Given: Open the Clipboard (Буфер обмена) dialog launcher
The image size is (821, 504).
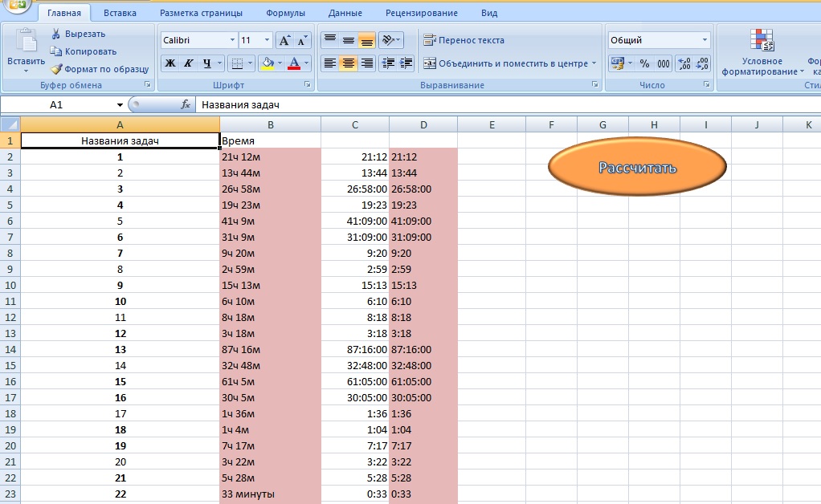Looking at the screenshot, I should pos(148,84).
